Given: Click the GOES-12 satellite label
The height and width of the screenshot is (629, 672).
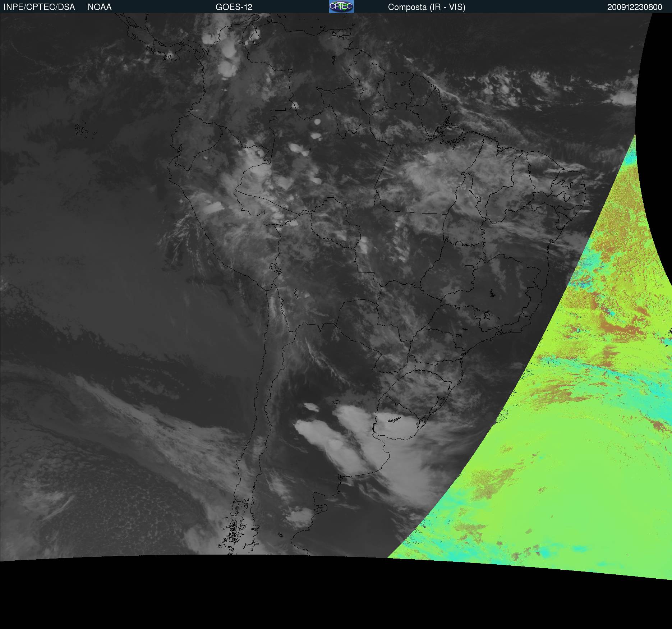Looking at the screenshot, I should (234, 7).
